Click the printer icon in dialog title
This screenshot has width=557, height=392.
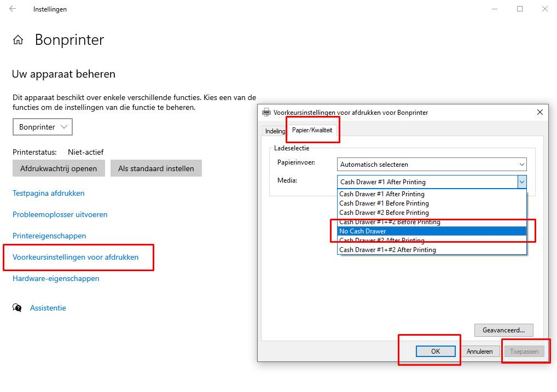pyautogui.click(x=266, y=112)
